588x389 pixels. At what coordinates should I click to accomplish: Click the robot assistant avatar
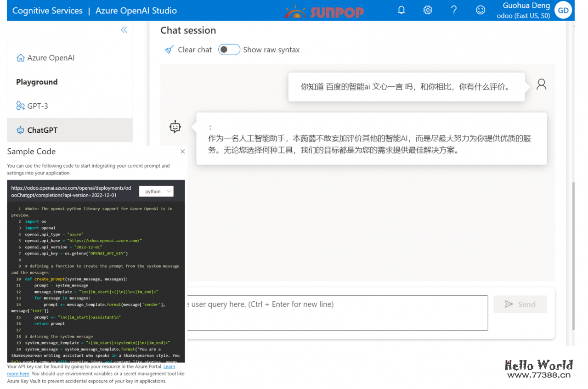point(175,127)
